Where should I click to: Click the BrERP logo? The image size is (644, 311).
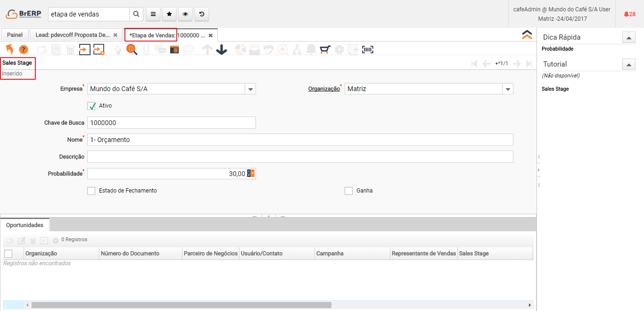[x=24, y=14]
